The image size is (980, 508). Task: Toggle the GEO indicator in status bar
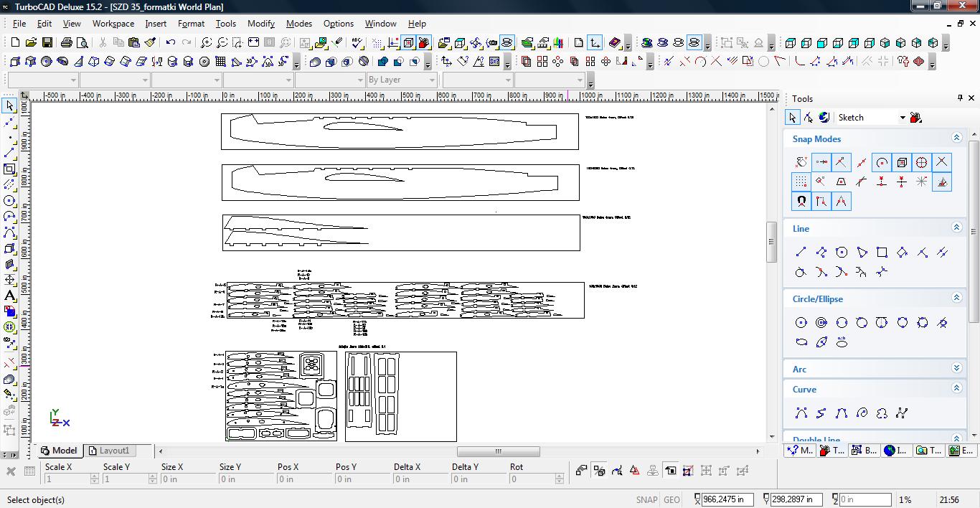(x=672, y=499)
